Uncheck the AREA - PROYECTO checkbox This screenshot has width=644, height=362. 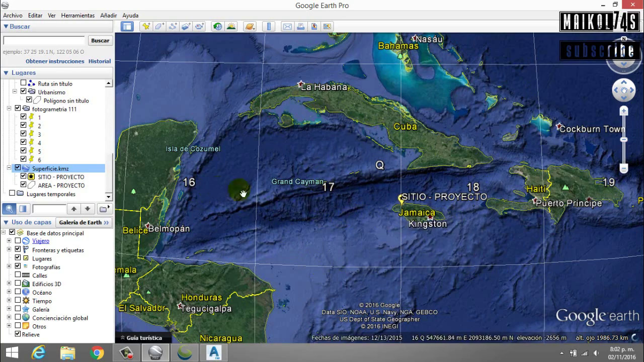pyautogui.click(x=23, y=185)
